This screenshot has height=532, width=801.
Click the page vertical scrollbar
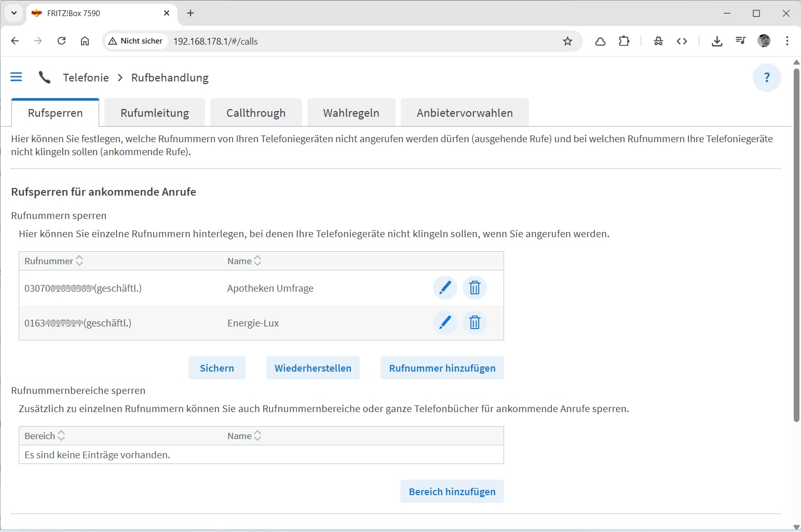796,244
